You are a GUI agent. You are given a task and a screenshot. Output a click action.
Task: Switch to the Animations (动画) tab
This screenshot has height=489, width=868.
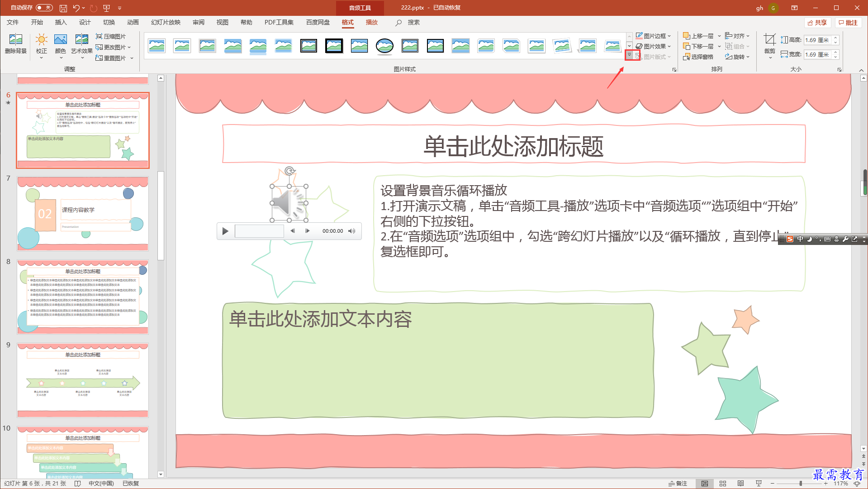[x=133, y=22]
